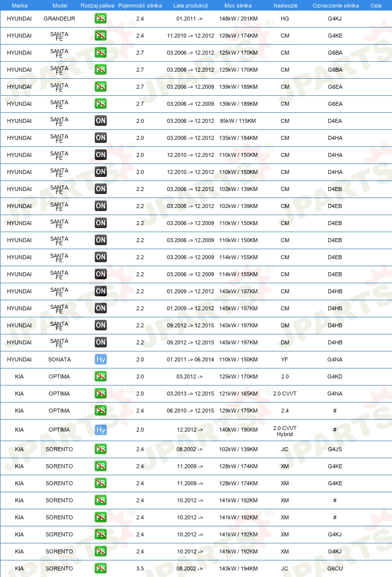Click petrol icon in Kia Optima G4KD row
Screen dimensions: 392x577
coord(100,376)
